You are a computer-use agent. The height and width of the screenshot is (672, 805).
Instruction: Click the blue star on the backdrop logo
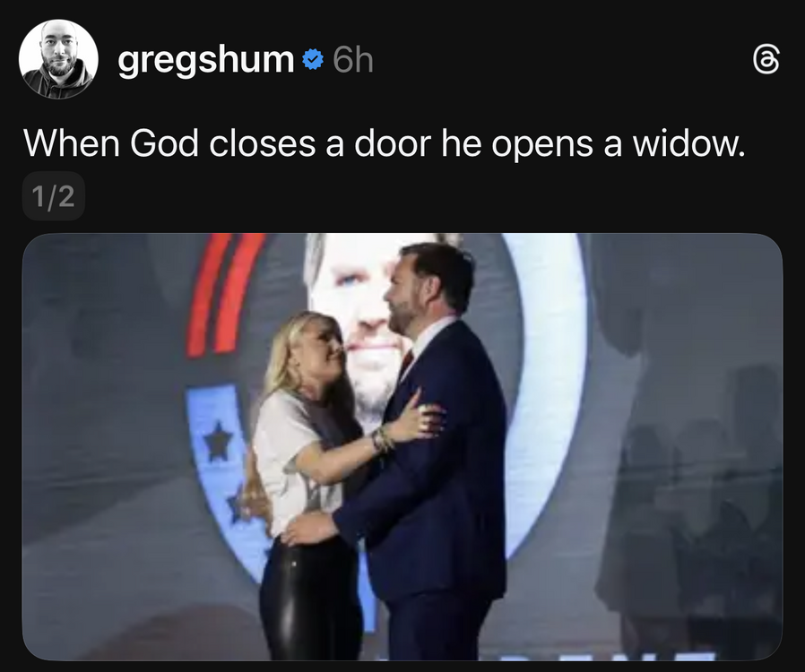pos(218,441)
